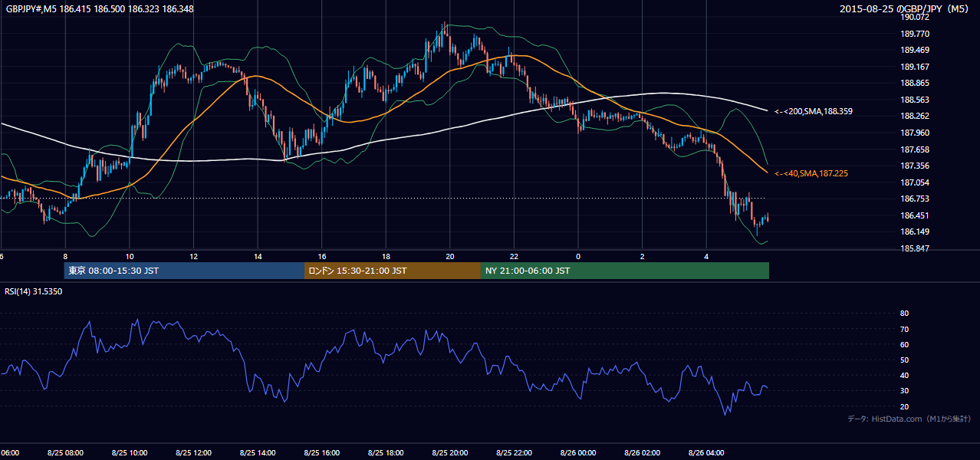Click RSI scale value 20 on right axis

(x=904, y=406)
